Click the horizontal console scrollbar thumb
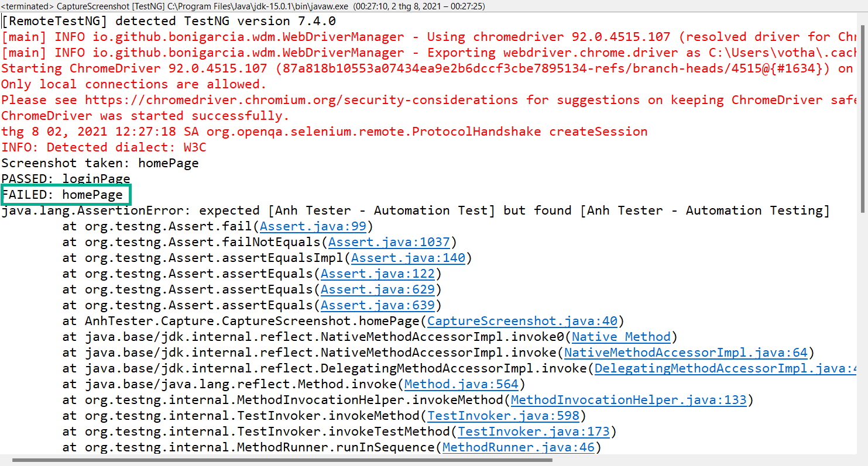 click(x=282, y=460)
